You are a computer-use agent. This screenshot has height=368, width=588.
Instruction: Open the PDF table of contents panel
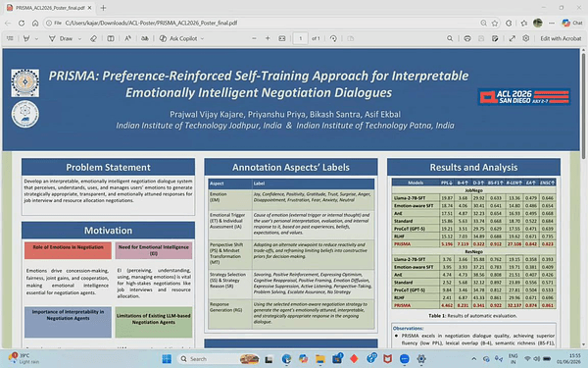tap(10, 38)
